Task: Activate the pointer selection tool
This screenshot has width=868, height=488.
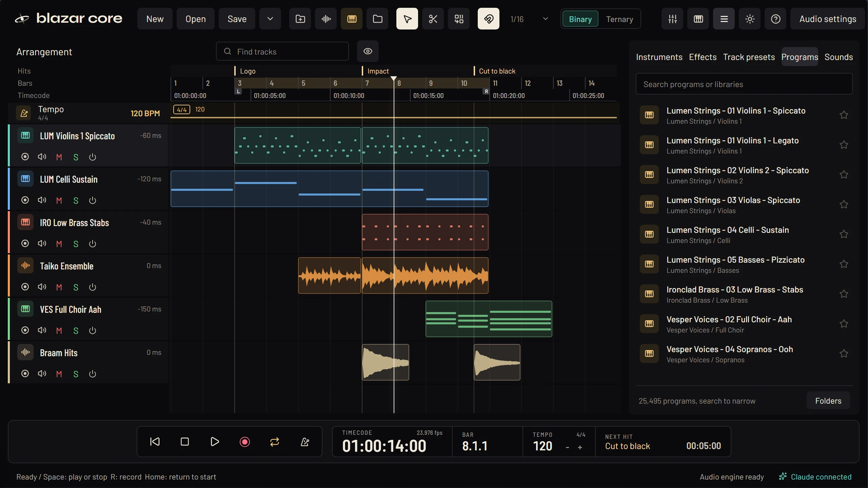Action: point(407,19)
